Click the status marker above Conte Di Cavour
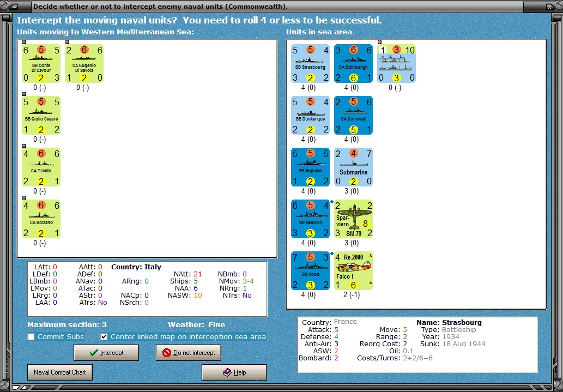 [x=24, y=42]
